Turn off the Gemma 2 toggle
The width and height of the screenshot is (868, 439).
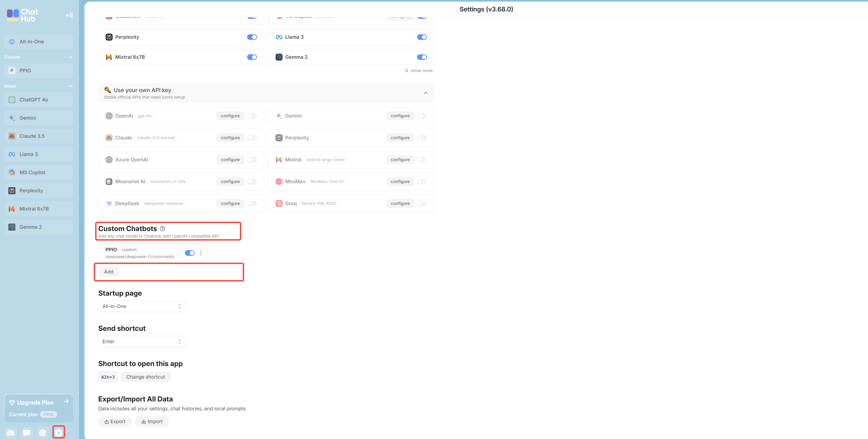tap(422, 57)
